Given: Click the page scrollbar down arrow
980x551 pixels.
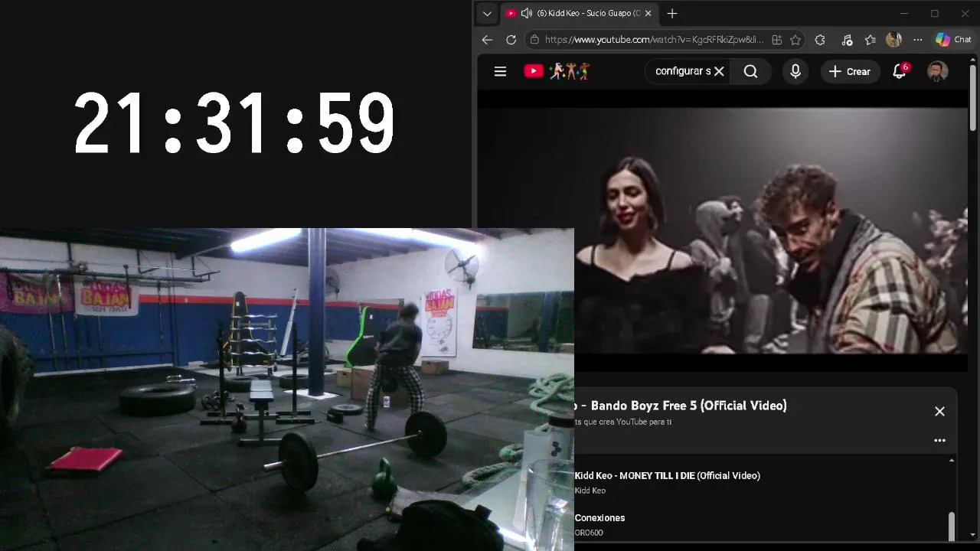Looking at the screenshot, I should point(972,534).
